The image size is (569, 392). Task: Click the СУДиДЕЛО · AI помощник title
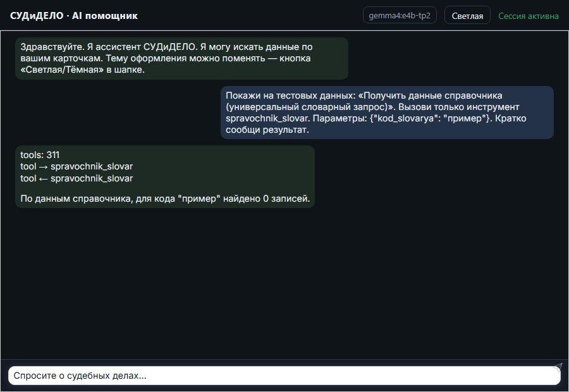pyautogui.click(x=74, y=16)
